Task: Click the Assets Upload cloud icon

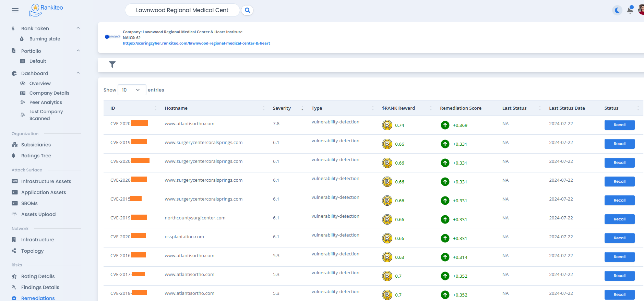Action: (14, 214)
